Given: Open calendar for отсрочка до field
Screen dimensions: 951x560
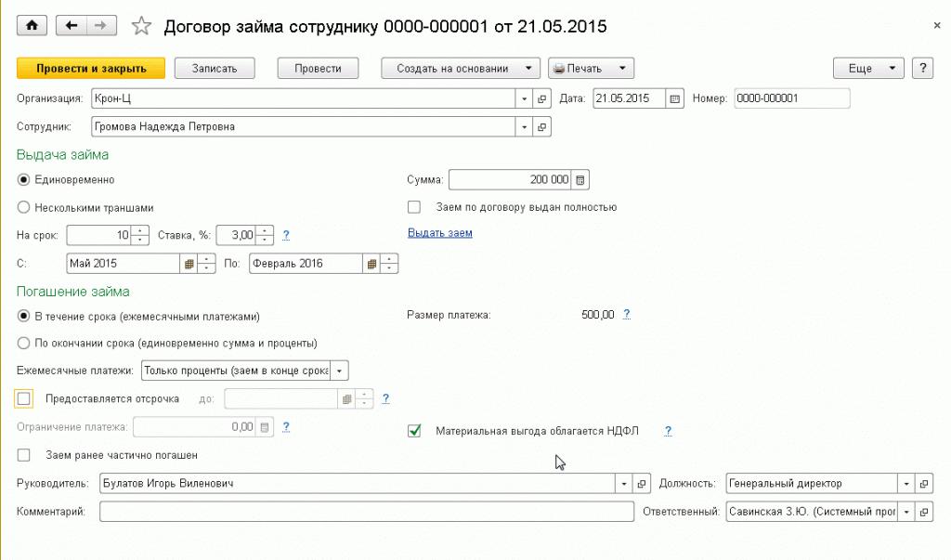Looking at the screenshot, I should click(346, 398).
